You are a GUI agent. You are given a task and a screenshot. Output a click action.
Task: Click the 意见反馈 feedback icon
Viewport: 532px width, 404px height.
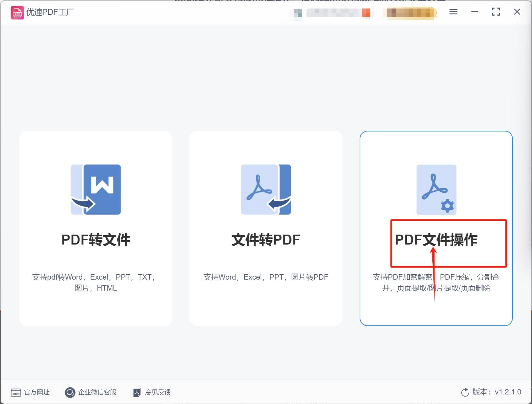[x=137, y=392]
